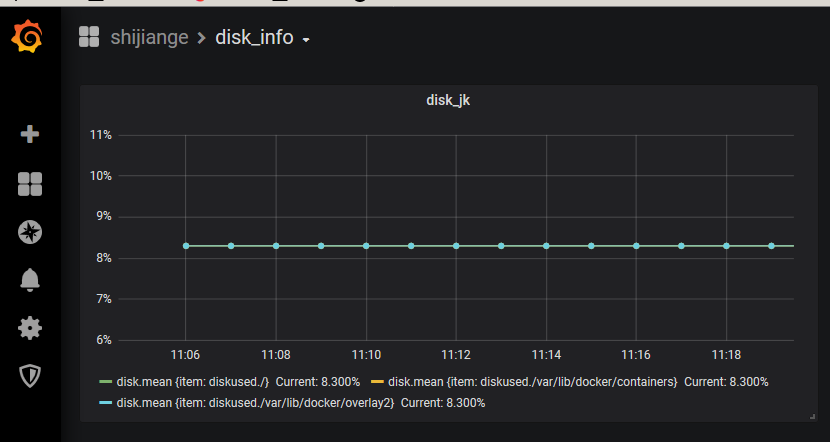Open the Alerting bell icon
830x442 pixels.
click(30, 279)
